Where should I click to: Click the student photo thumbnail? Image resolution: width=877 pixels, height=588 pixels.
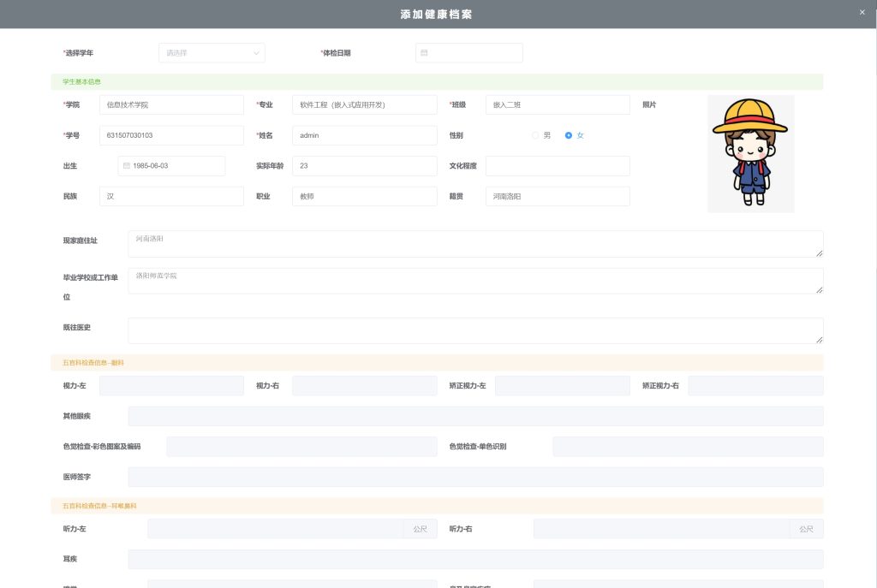(750, 154)
